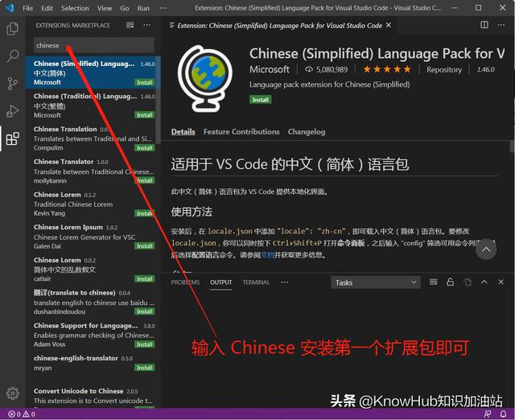The height and width of the screenshot is (420, 515).
Task: Switch to the Changelog tab
Action: pyautogui.click(x=307, y=132)
